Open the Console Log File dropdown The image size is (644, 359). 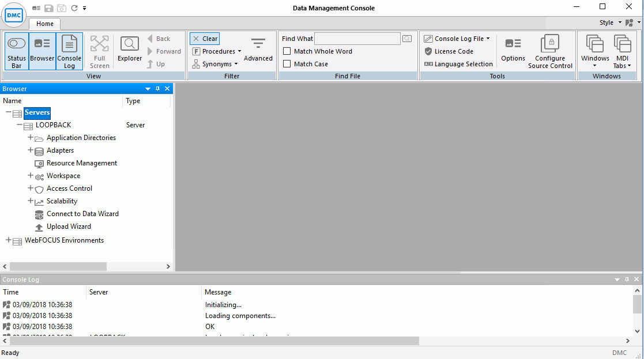point(457,39)
